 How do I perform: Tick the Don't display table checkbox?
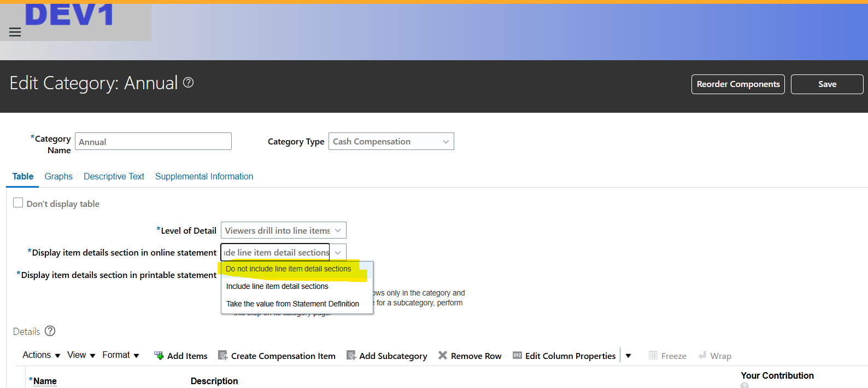click(x=18, y=203)
